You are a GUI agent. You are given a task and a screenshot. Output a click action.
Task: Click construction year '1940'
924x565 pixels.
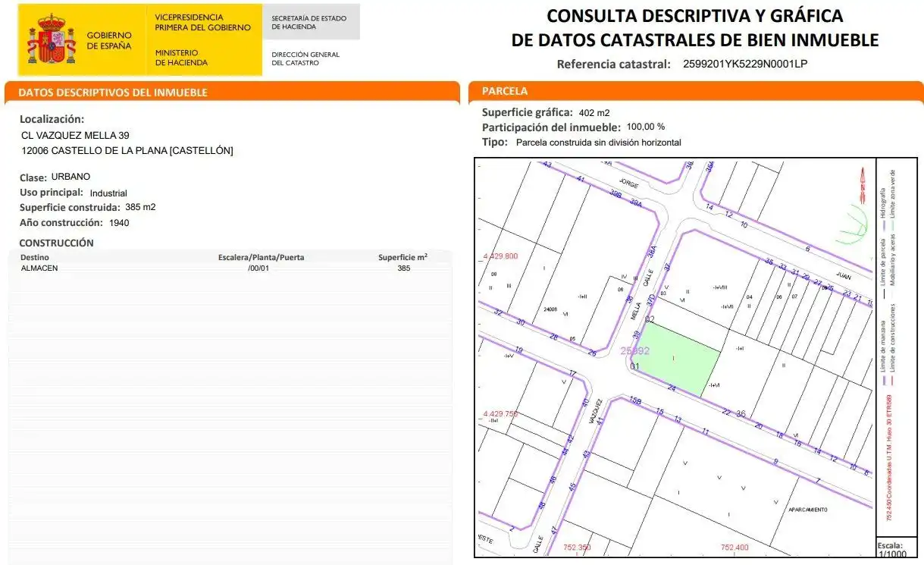pos(119,223)
